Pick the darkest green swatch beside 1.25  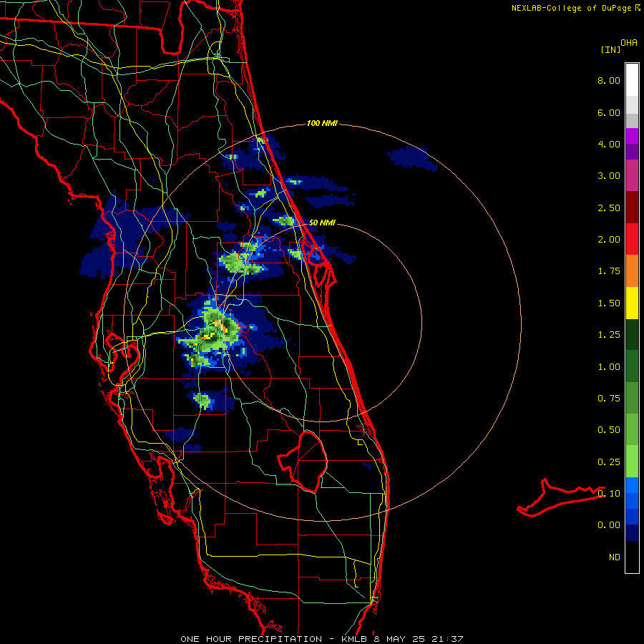pyautogui.click(x=632, y=335)
